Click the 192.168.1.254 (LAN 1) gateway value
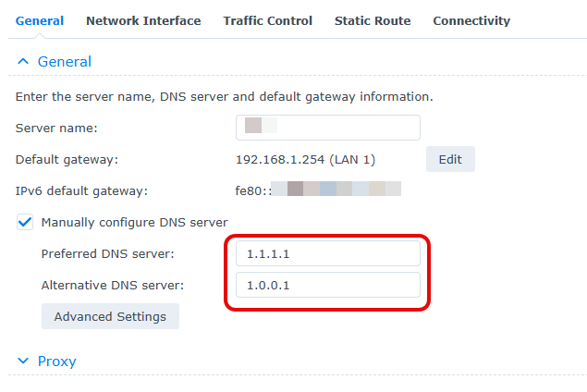Image resolution: width=587 pixels, height=392 pixels. coord(305,159)
